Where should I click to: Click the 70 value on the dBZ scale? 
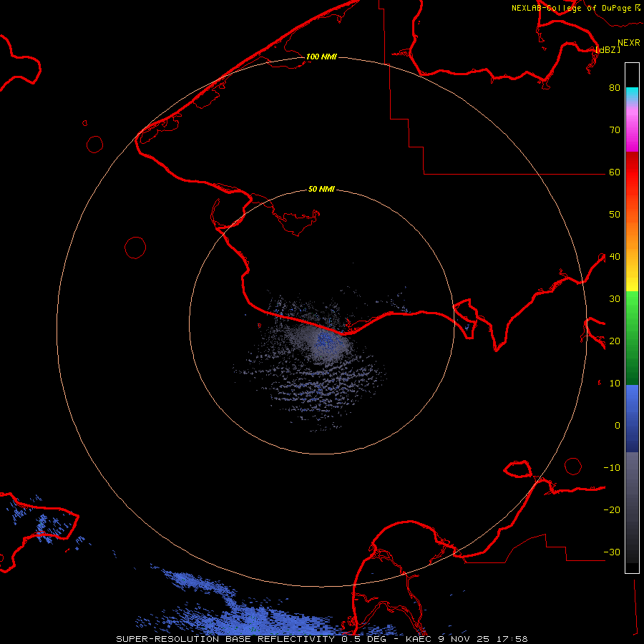[615, 130]
